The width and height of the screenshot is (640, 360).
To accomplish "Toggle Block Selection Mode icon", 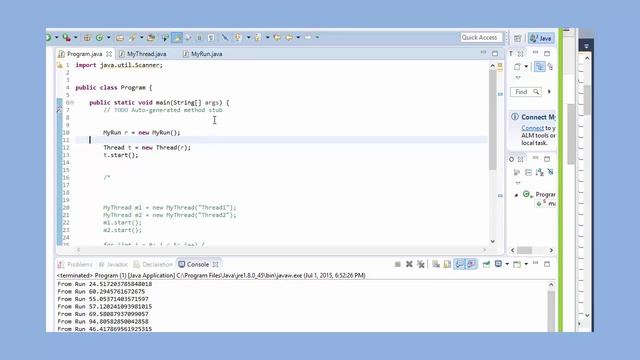I will point(199,38).
